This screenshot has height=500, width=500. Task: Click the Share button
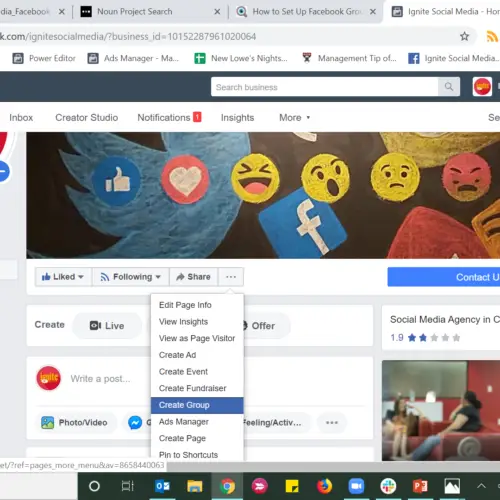[193, 277]
